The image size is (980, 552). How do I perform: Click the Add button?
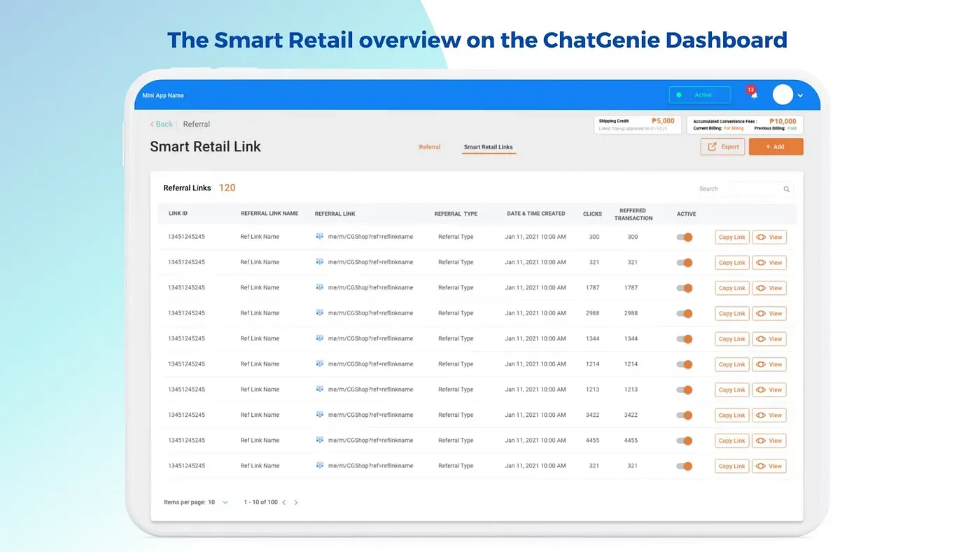(x=776, y=146)
